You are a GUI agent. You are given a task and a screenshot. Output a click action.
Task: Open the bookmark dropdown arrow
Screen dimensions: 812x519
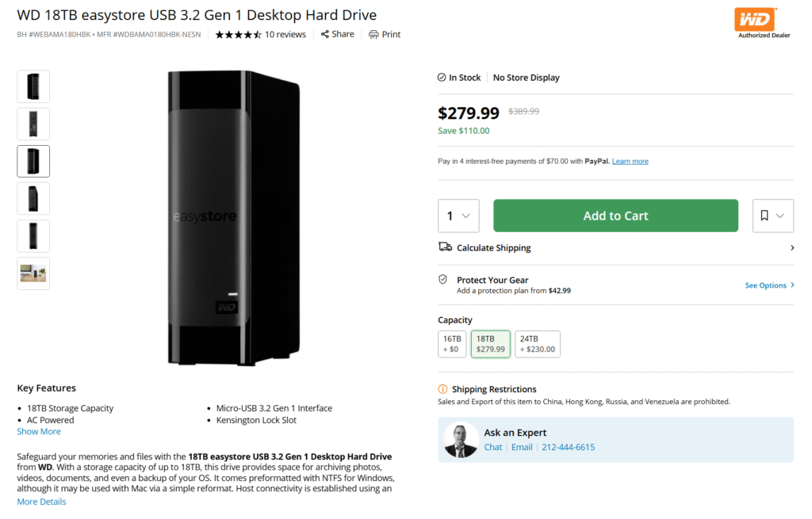click(780, 215)
